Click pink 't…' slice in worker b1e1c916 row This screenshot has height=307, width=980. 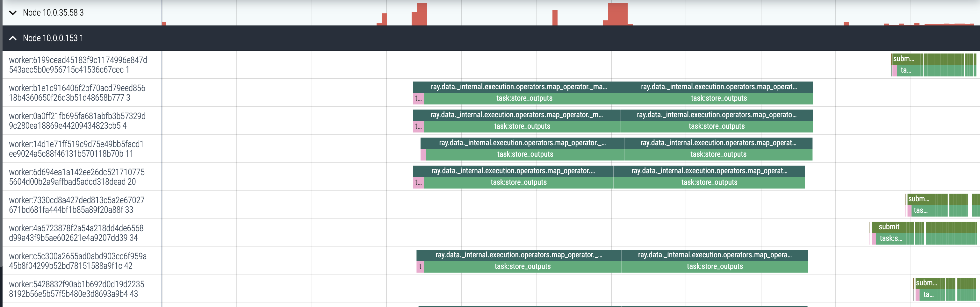coord(419,98)
